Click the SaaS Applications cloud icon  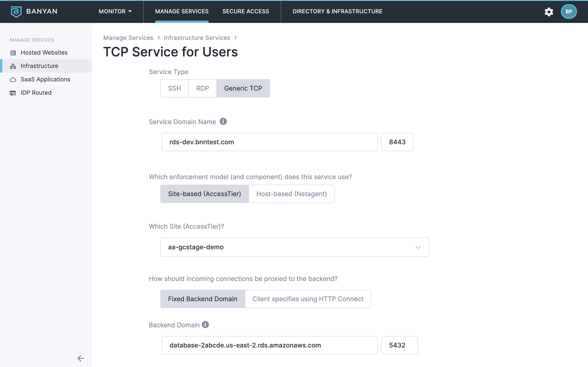pyautogui.click(x=13, y=80)
